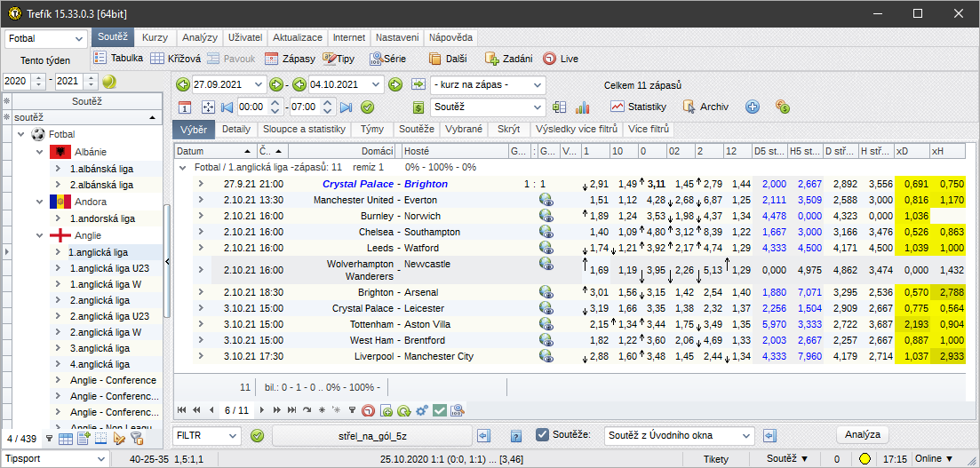This screenshot has height=468, width=980.
Task: Click the four-arrow move icon beside the calendar
Action: 207,107
